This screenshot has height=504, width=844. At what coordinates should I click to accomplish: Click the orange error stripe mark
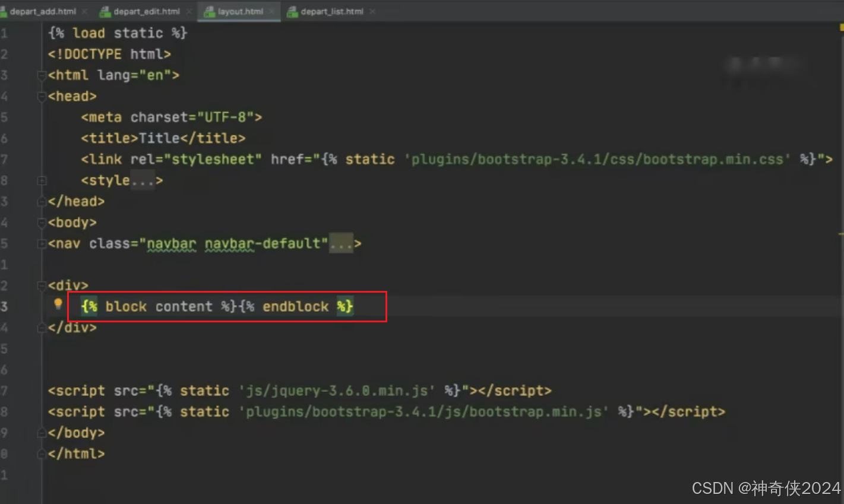(x=841, y=234)
